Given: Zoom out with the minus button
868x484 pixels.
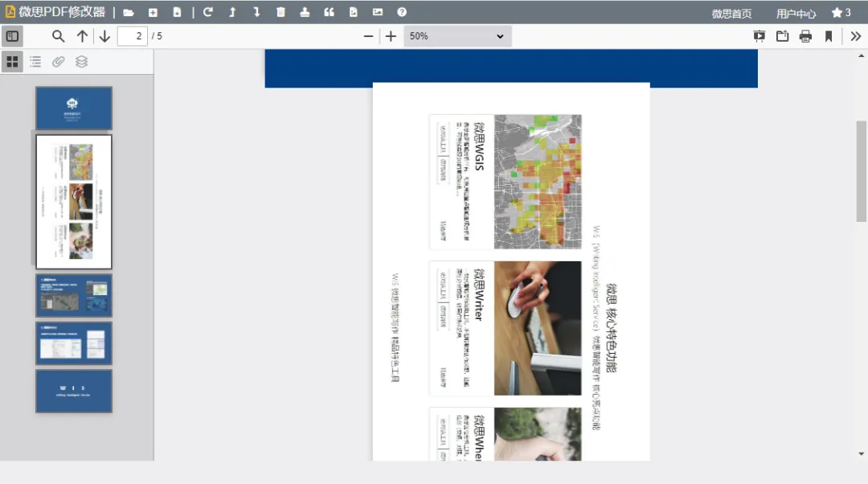Looking at the screenshot, I should [x=368, y=36].
